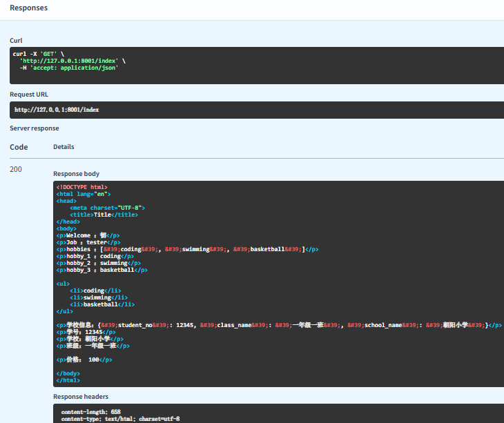Viewport: 504px width, 423px height.
Task: Click the content-length: 658 header line
Action: point(91,412)
